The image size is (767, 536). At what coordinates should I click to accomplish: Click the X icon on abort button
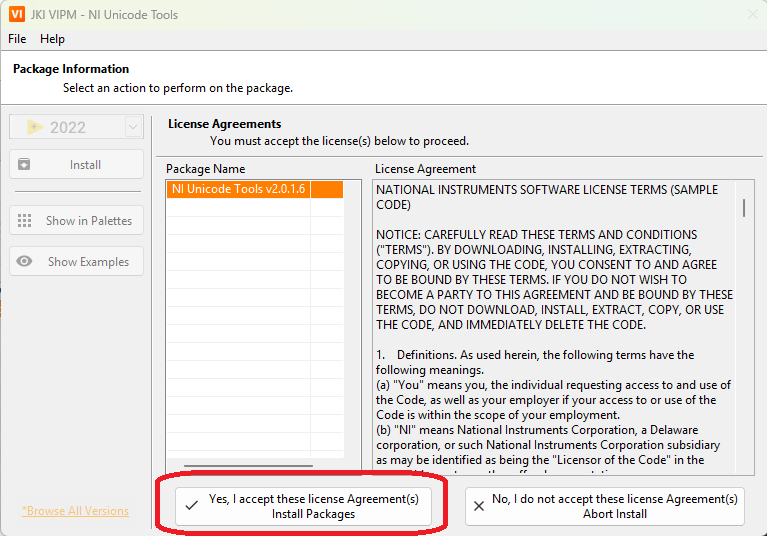pyautogui.click(x=479, y=506)
